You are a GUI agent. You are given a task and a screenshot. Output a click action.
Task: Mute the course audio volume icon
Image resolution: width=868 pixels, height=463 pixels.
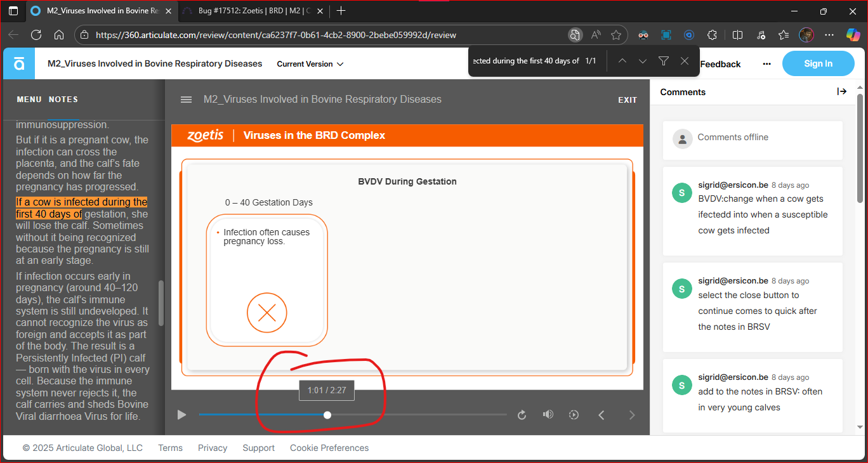point(548,415)
